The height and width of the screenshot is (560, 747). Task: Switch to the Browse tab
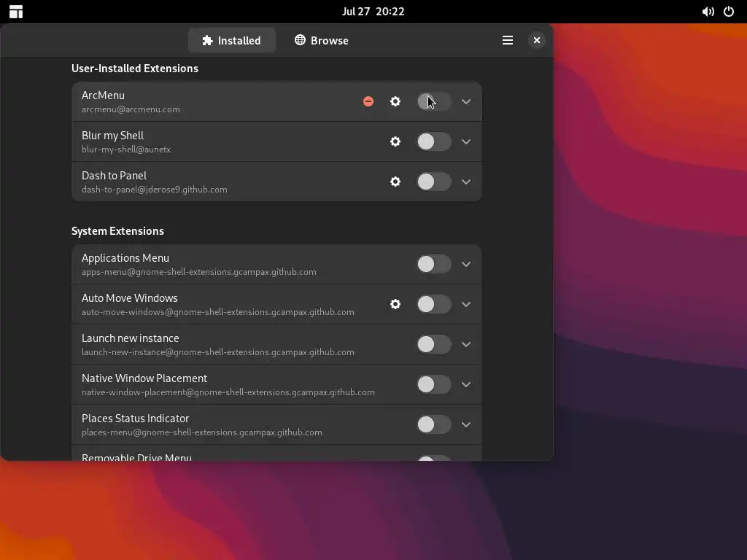(322, 41)
